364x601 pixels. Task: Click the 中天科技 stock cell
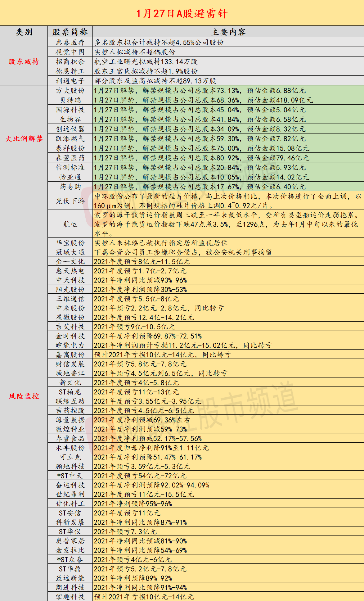click(70, 280)
